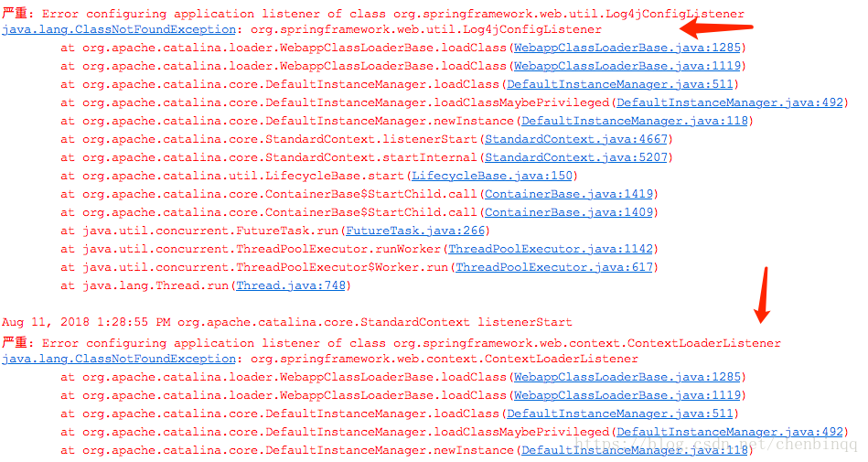
Task: Follow the StandardContext.java:4667 source link
Action: click(576, 139)
